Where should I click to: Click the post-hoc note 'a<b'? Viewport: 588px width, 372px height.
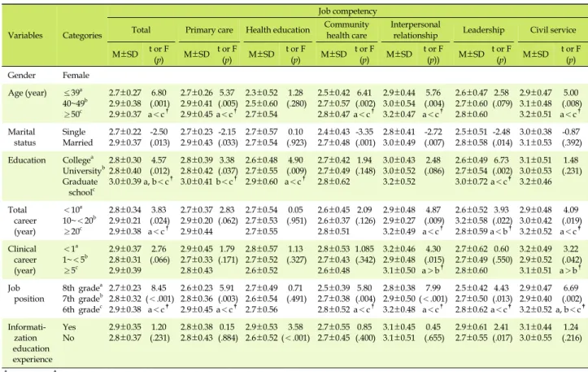coord(501,231)
